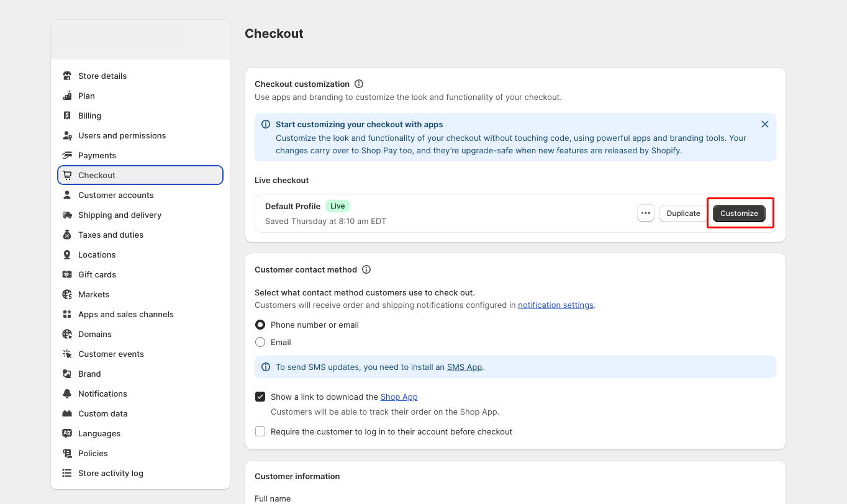This screenshot has height=504, width=847.
Task: Open Taxes and duties money-bag settings
Action: (x=67, y=235)
